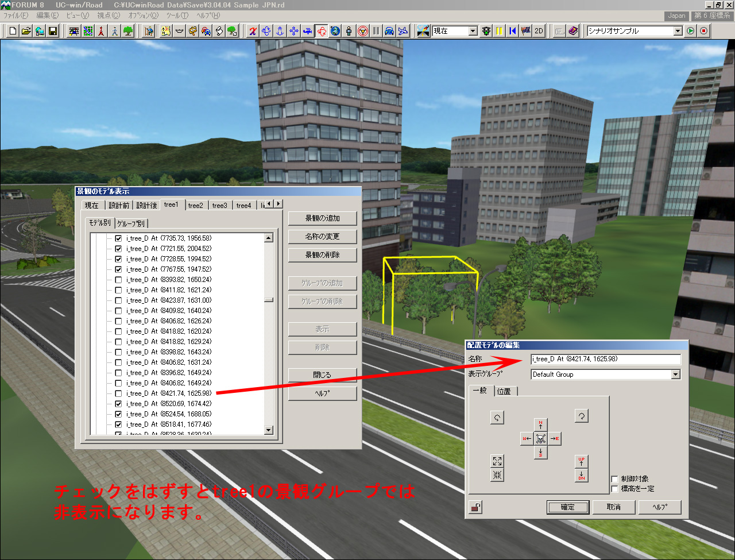Click the enlarge model scale icon
This screenshot has width=735, height=560.
[497, 461]
